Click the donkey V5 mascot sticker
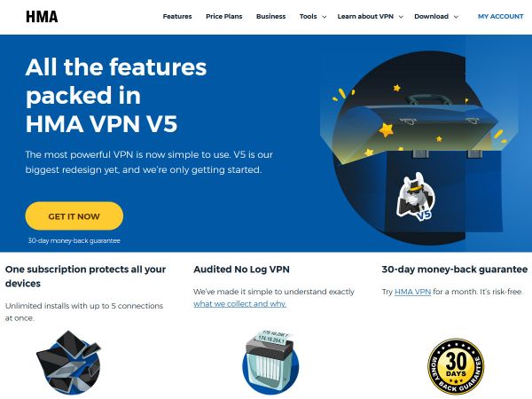The image size is (532, 399). point(416,197)
